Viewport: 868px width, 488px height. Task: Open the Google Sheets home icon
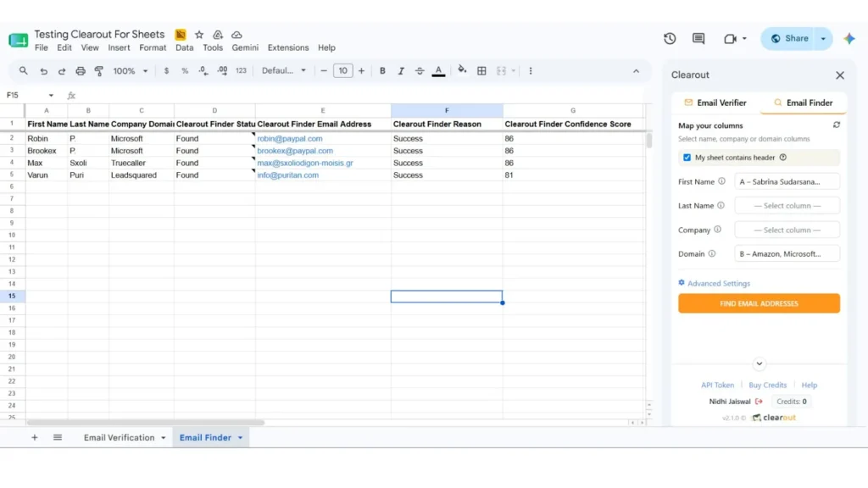(x=19, y=40)
